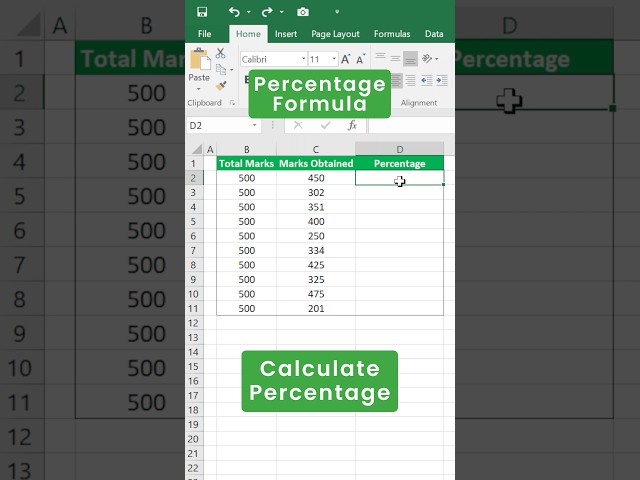
Task: Open the Page Layout tab
Action: coord(335,34)
